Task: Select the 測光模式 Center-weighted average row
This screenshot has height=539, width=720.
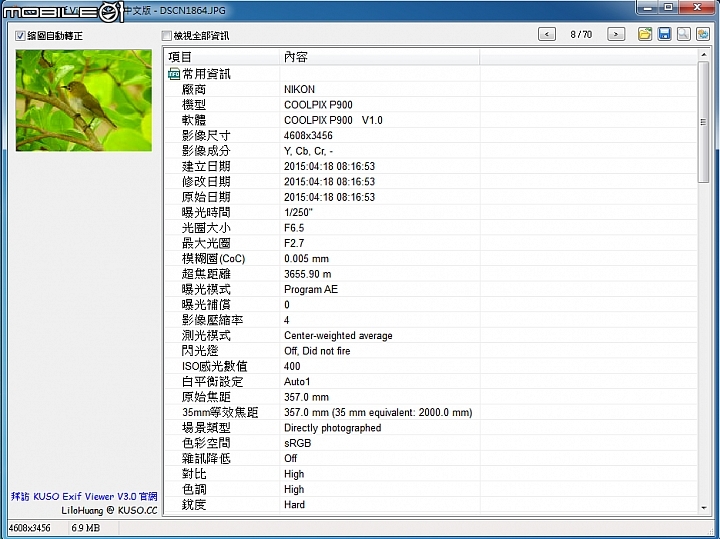Action: [x=431, y=336]
